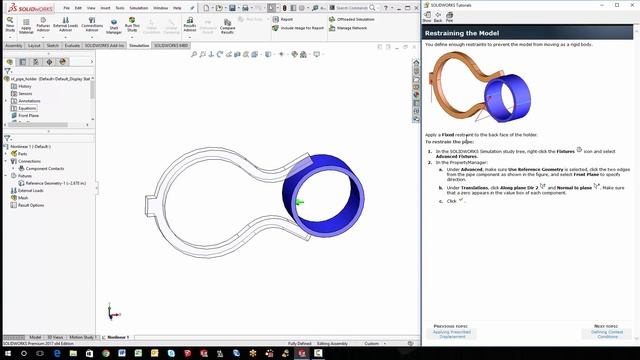This screenshot has width=640, height=360.
Task: Click Manage Network
Action: [x=348, y=28]
